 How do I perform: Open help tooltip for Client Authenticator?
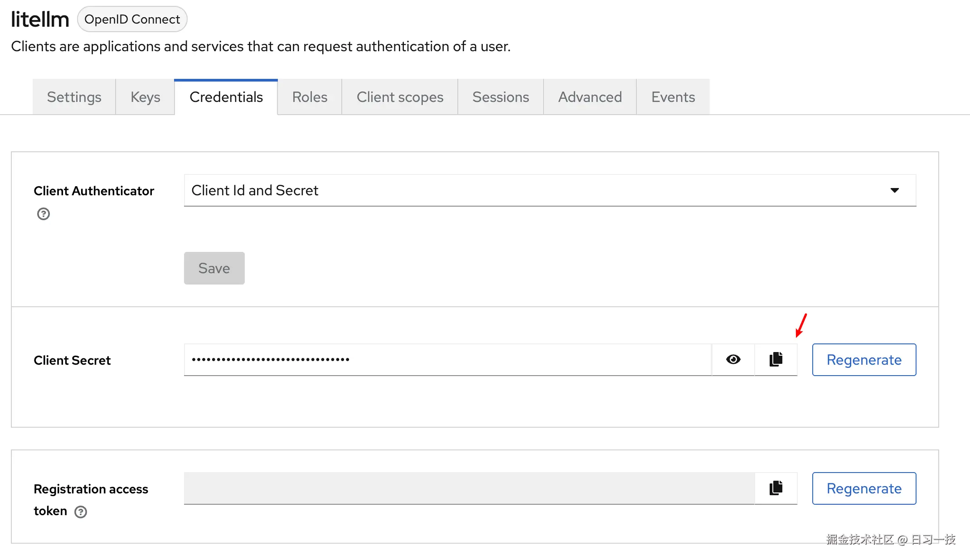tap(43, 213)
